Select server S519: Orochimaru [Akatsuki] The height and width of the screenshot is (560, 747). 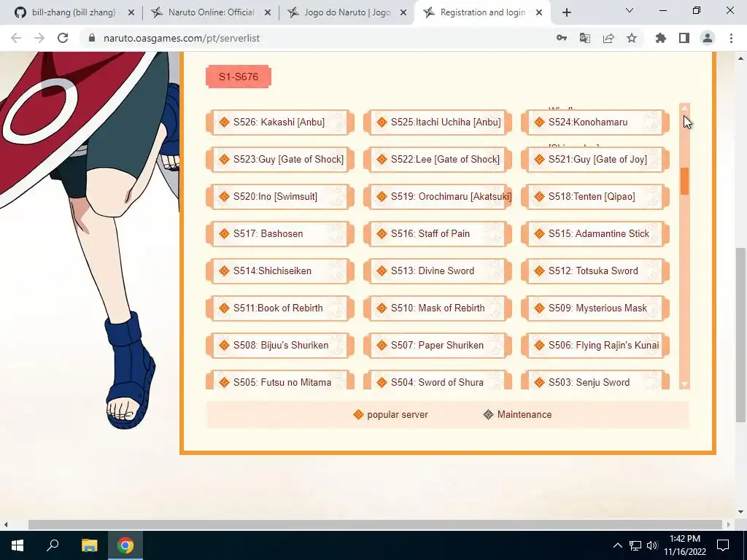pos(438,196)
